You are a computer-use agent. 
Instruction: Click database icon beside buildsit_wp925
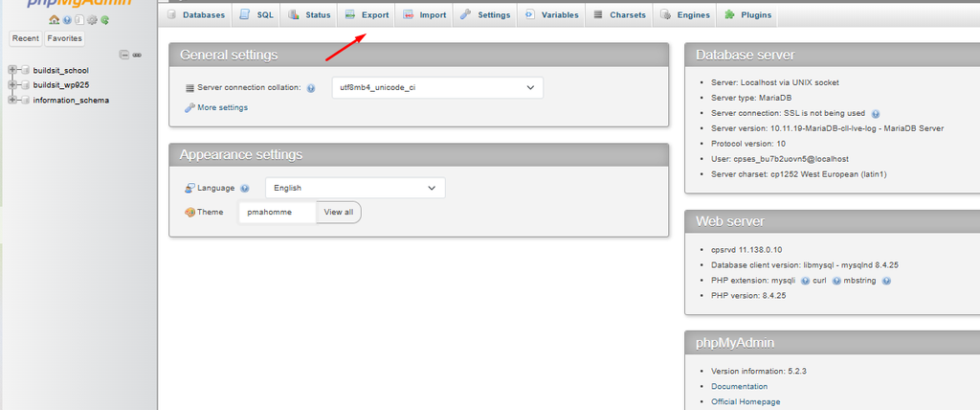25,85
